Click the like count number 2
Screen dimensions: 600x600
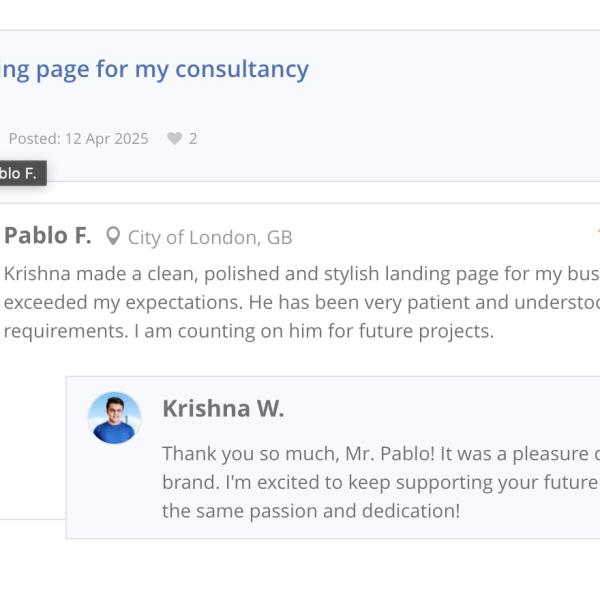pos(193,139)
